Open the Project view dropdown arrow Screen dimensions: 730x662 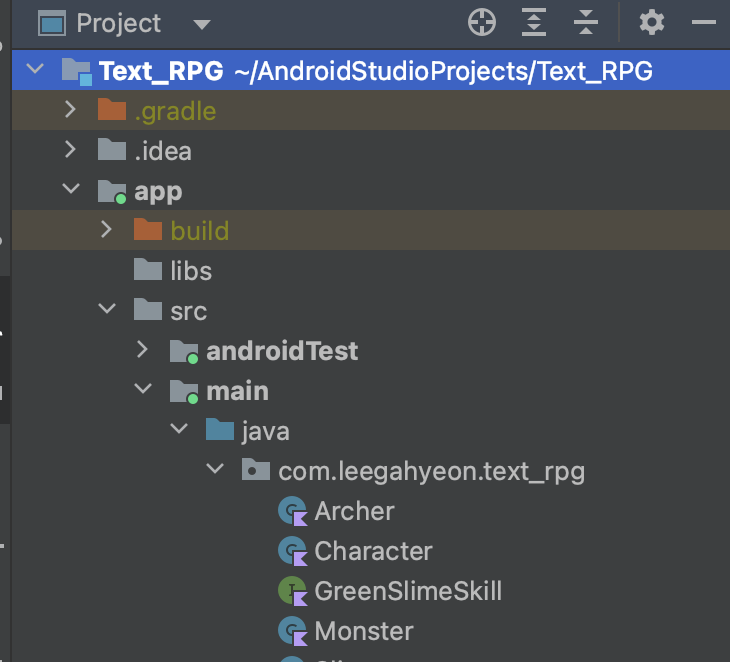pyautogui.click(x=202, y=24)
